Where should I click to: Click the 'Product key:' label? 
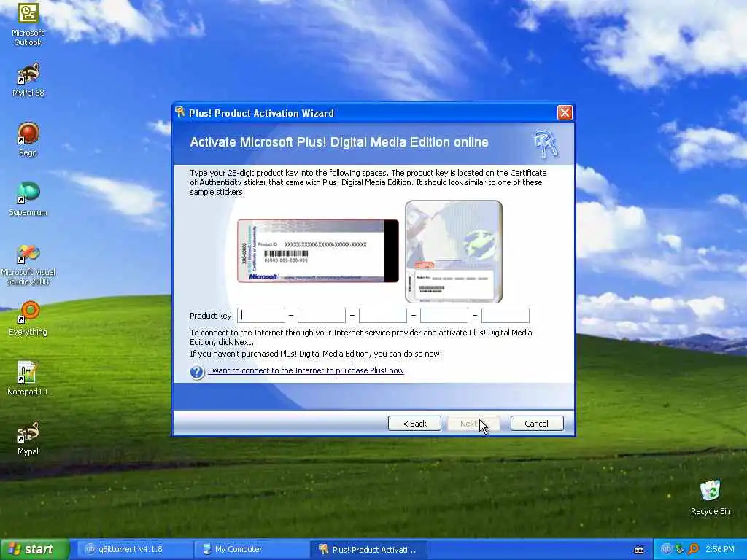coord(212,316)
